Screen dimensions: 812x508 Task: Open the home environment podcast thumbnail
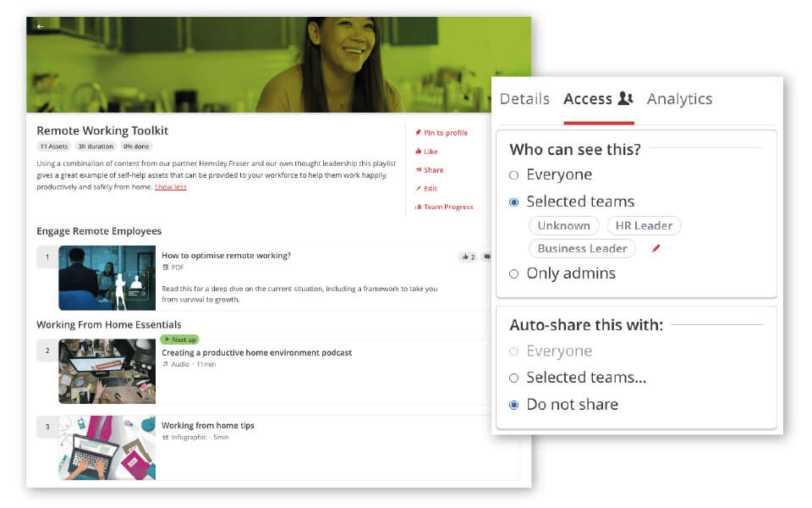click(107, 371)
